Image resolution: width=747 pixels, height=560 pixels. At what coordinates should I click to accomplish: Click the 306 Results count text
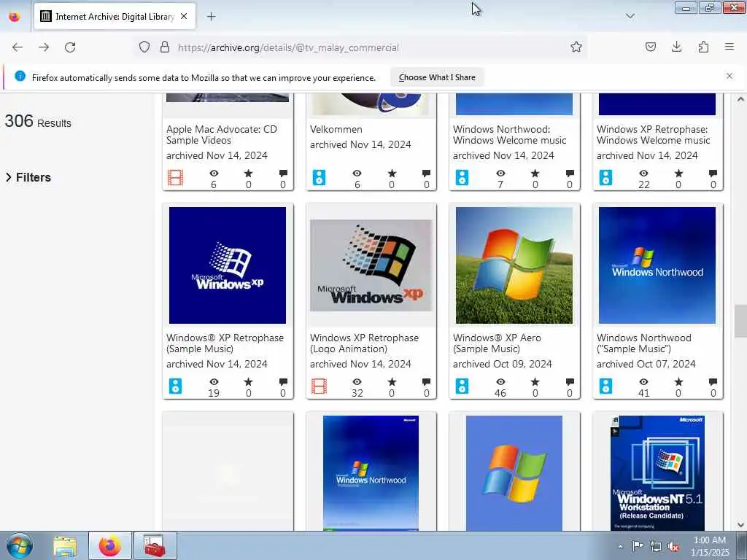click(38, 122)
